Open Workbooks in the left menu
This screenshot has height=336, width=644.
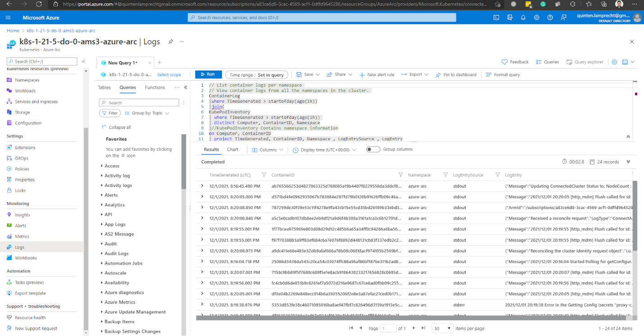(x=26, y=258)
